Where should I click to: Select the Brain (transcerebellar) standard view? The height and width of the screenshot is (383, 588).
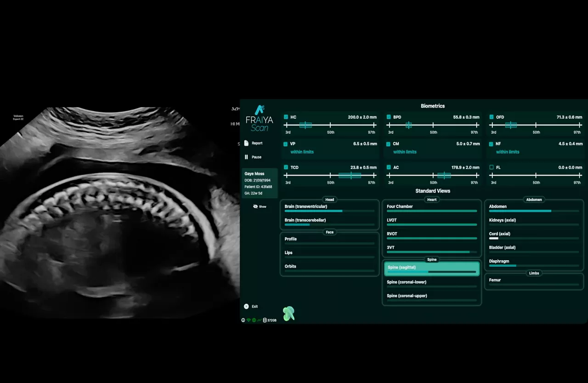click(329, 222)
